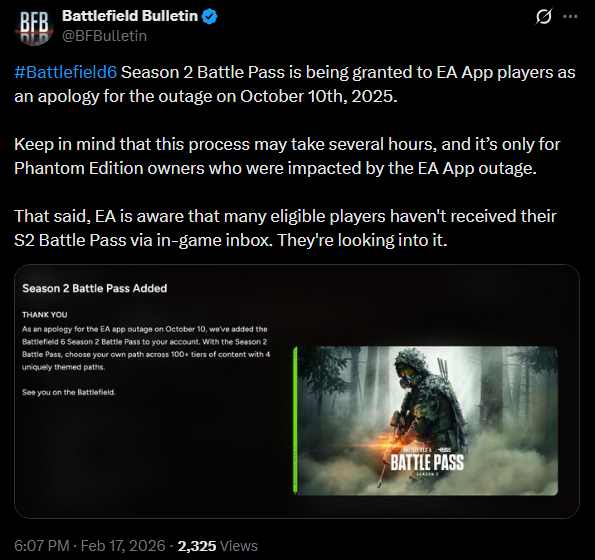Click the Feb 17, 2026 post date
595x560 pixels.
[123, 546]
